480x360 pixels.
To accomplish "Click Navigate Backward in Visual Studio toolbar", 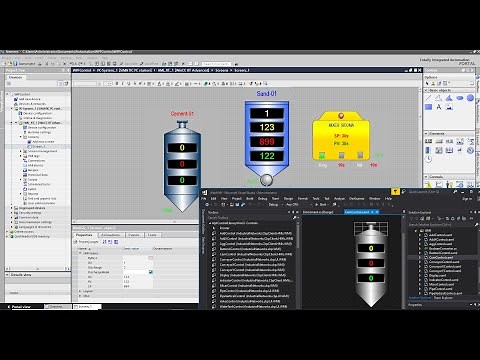I will pos(207,205).
